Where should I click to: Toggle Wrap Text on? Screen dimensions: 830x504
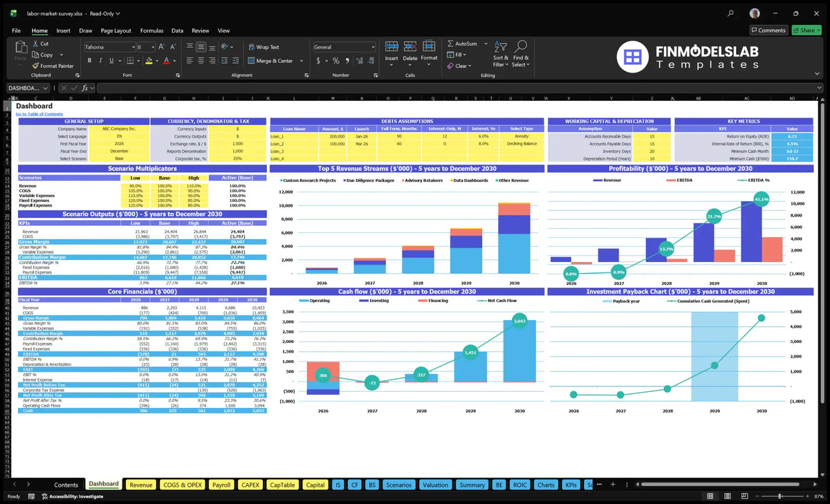click(x=264, y=47)
